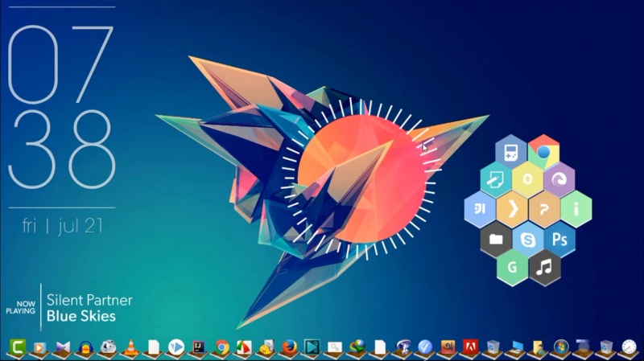The height and width of the screenshot is (361, 644).
Task: Open the headphones audio app in dock
Action: click(x=85, y=348)
